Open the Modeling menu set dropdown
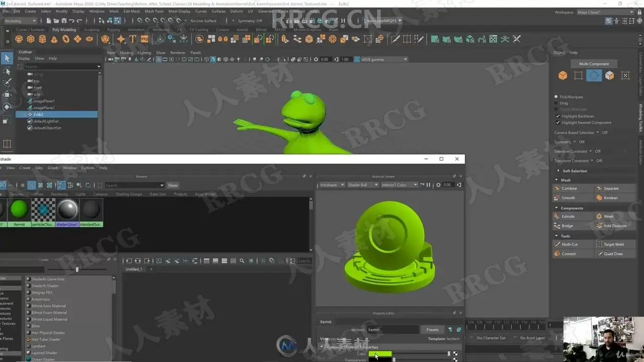Image resolution: width=644 pixels, height=362 pixels. tap(20, 21)
